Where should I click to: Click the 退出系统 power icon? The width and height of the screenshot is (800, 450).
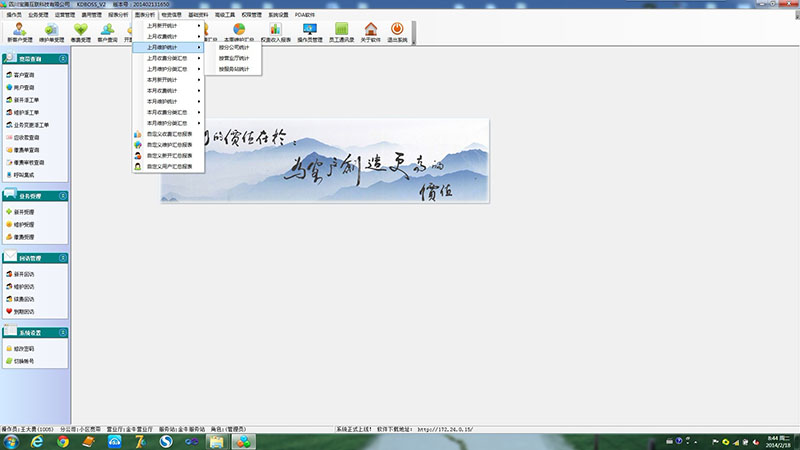point(397,33)
